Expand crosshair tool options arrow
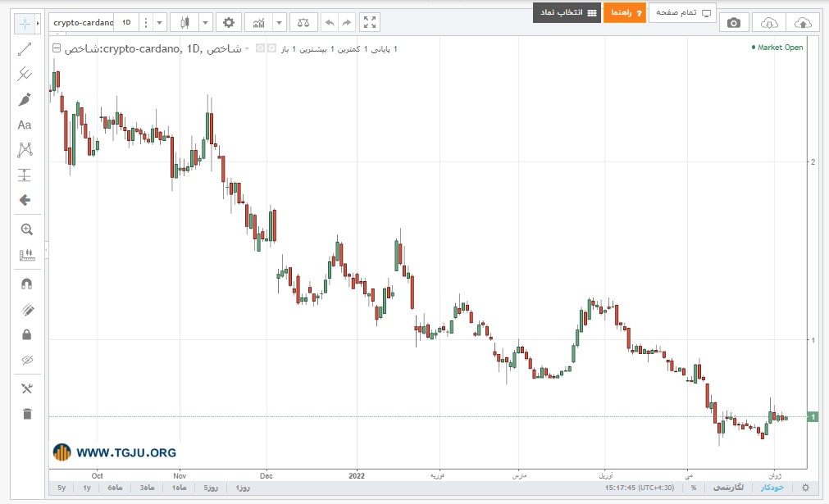 (38, 23)
